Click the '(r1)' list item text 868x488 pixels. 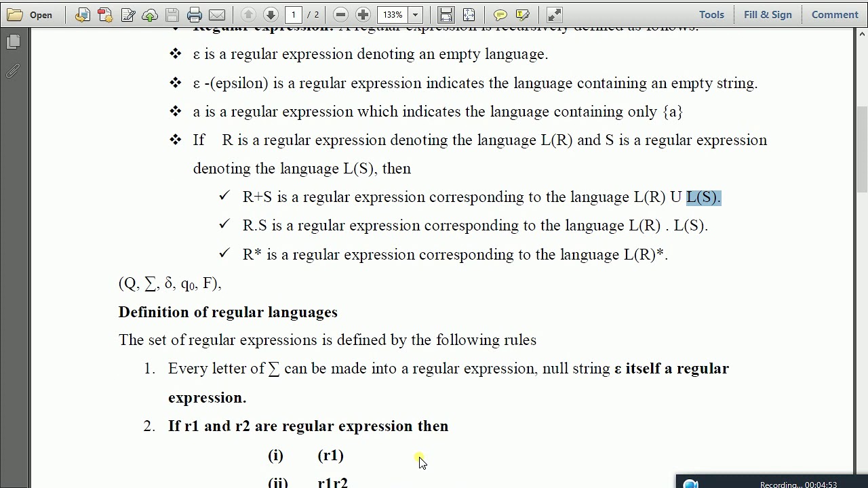[x=330, y=455]
